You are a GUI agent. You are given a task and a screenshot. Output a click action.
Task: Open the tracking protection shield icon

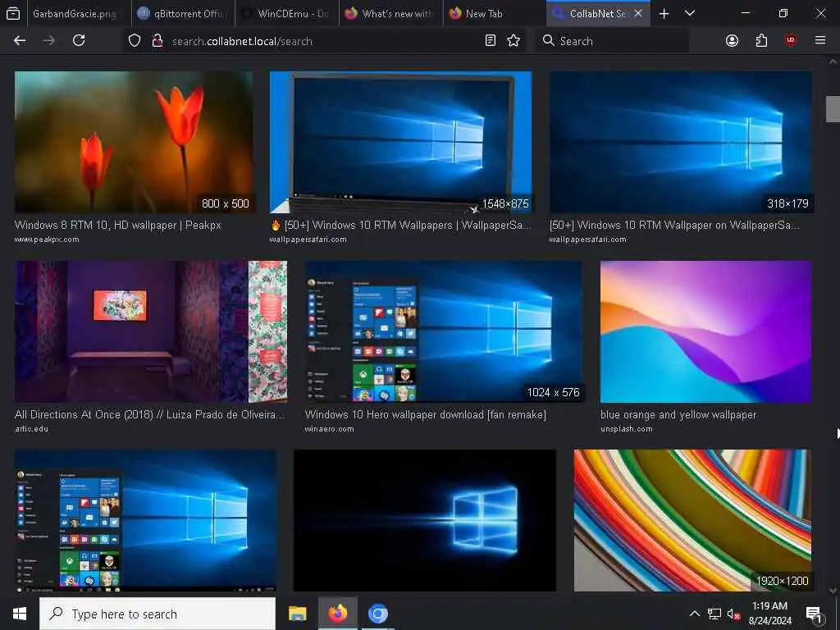(x=135, y=41)
